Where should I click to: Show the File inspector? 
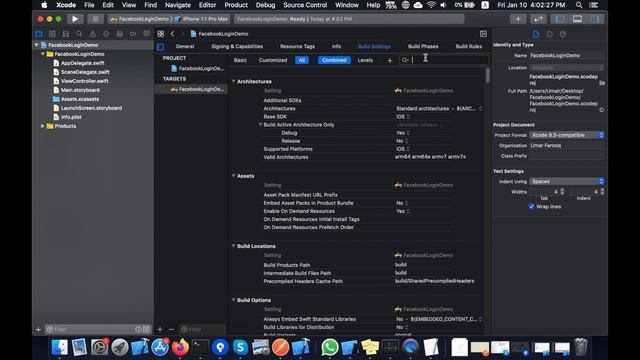coord(536,34)
